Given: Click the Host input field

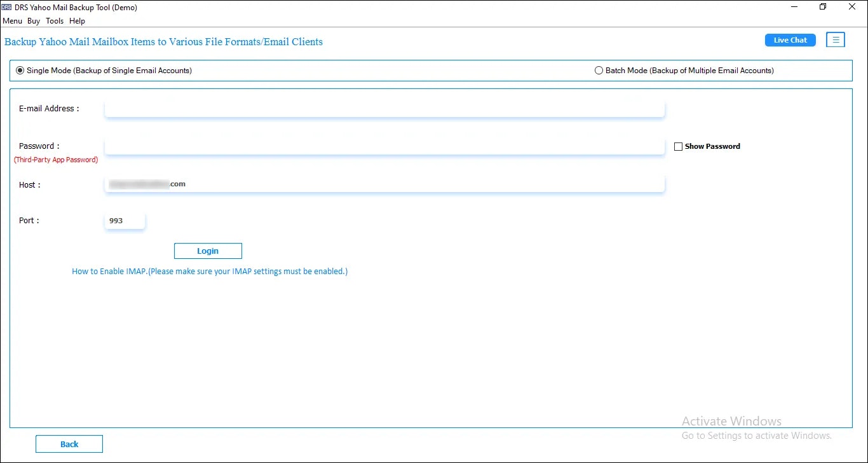Looking at the screenshot, I should click(384, 184).
